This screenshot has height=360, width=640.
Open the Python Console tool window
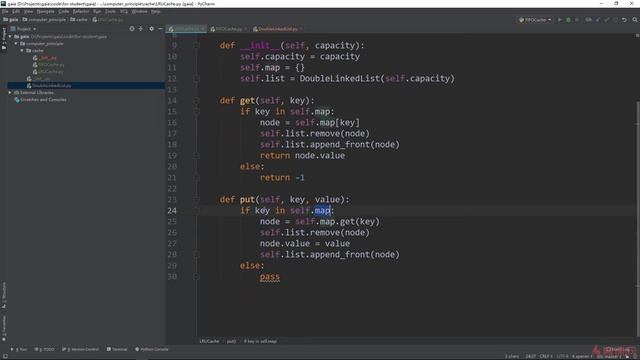pos(151,349)
